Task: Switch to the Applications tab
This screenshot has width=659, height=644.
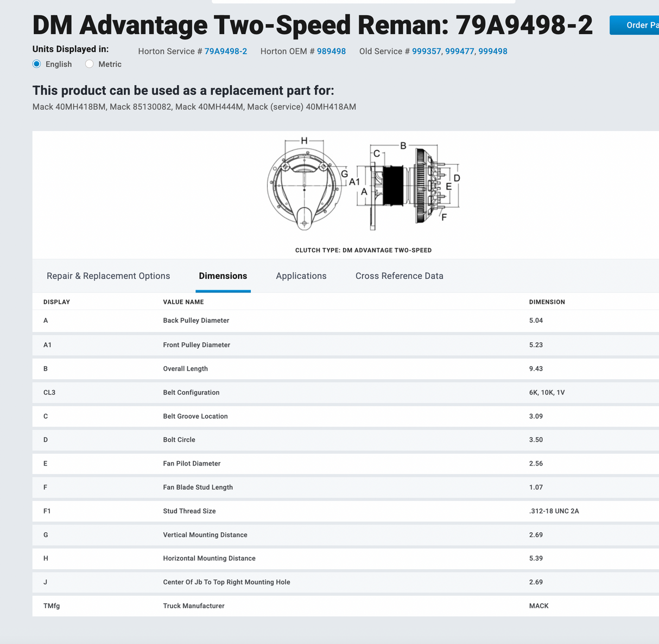Action: [301, 276]
